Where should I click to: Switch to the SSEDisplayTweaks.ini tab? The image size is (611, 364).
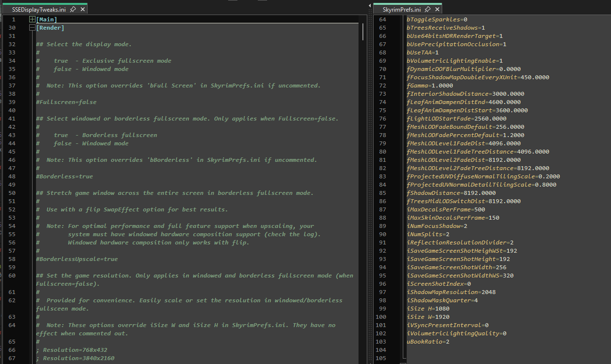click(39, 9)
